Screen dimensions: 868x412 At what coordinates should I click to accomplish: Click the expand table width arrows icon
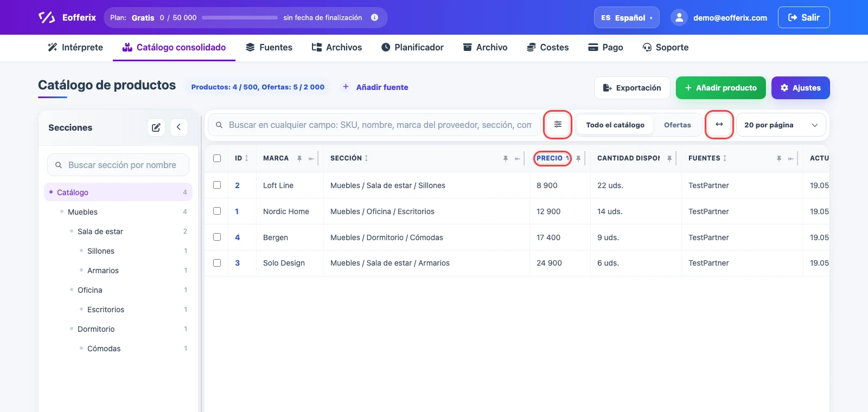click(719, 125)
